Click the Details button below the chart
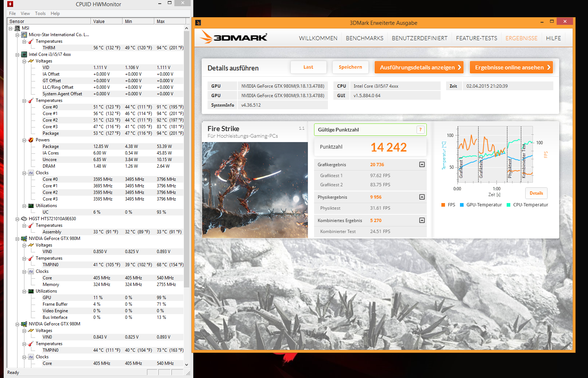588x378 pixels. pos(536,193)
